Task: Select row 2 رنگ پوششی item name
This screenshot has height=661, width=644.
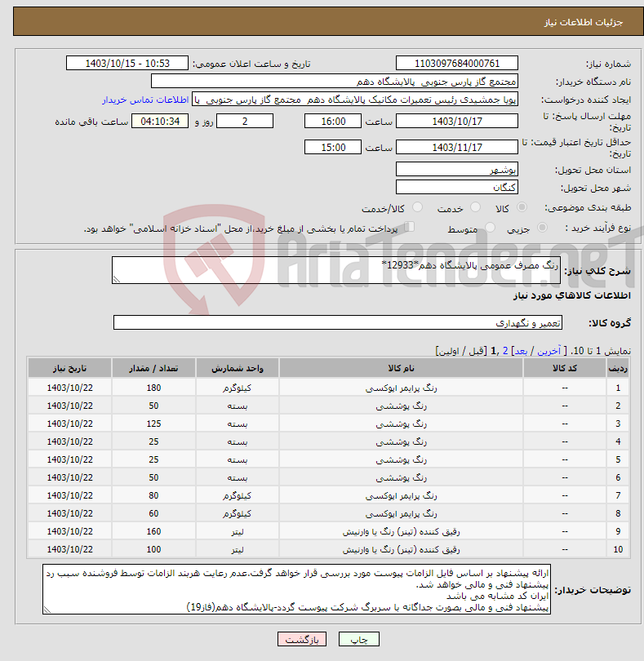Action: (x=401, y=406)
